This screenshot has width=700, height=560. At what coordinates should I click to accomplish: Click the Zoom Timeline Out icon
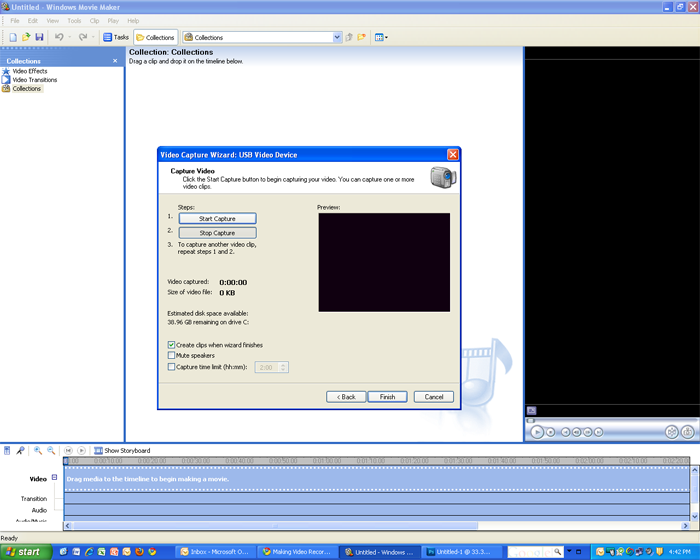tap(51, 451)
